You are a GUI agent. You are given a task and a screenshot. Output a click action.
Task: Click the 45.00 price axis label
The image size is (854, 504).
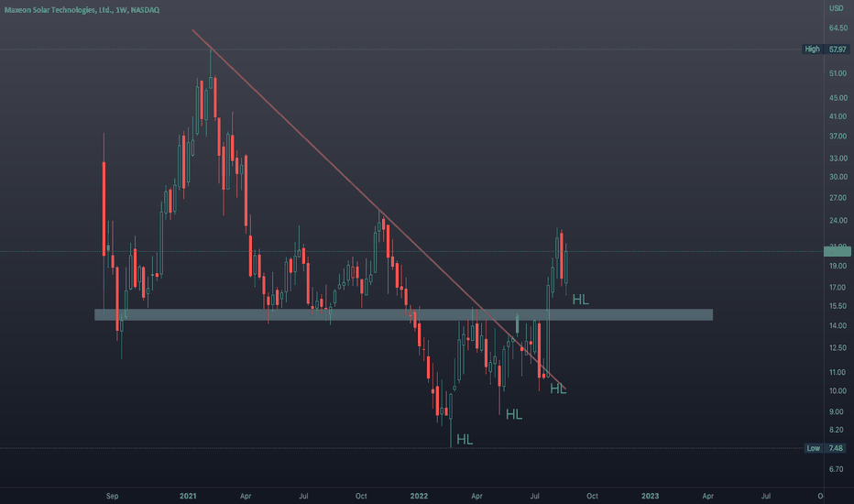click(x=838, y=97)
